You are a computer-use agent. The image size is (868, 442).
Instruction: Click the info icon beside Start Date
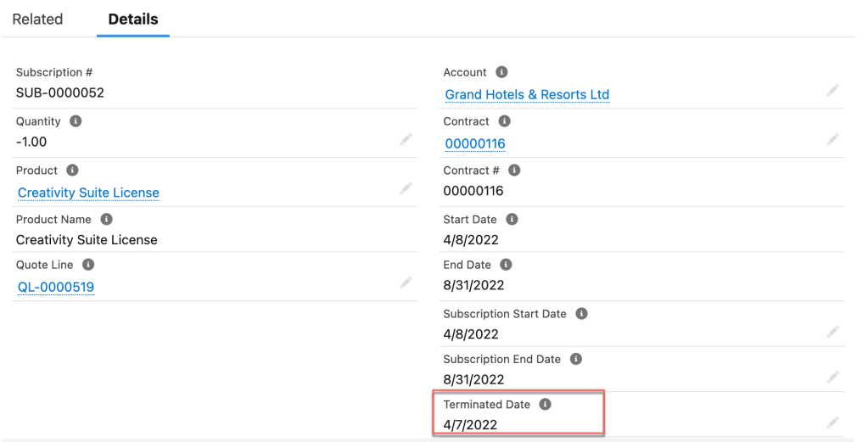512,219
